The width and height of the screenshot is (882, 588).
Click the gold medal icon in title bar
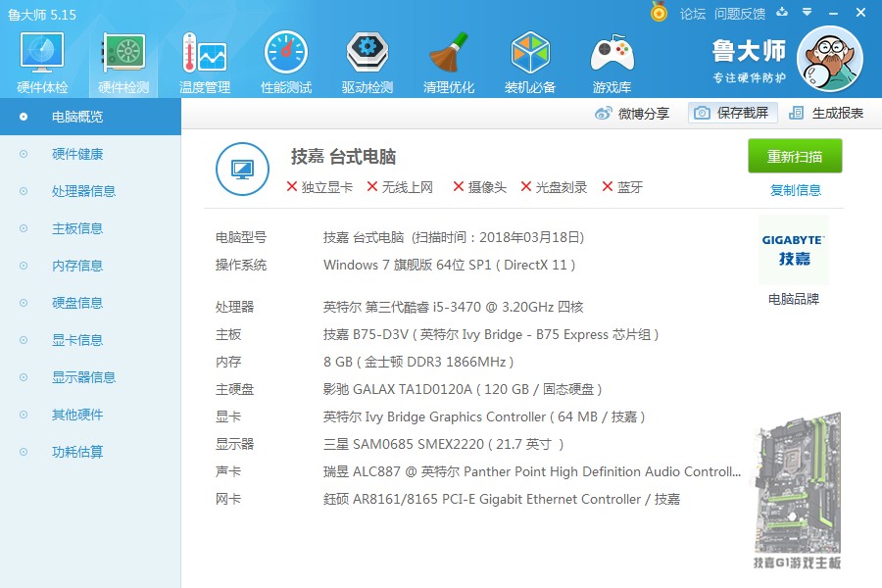coord(659,12)
